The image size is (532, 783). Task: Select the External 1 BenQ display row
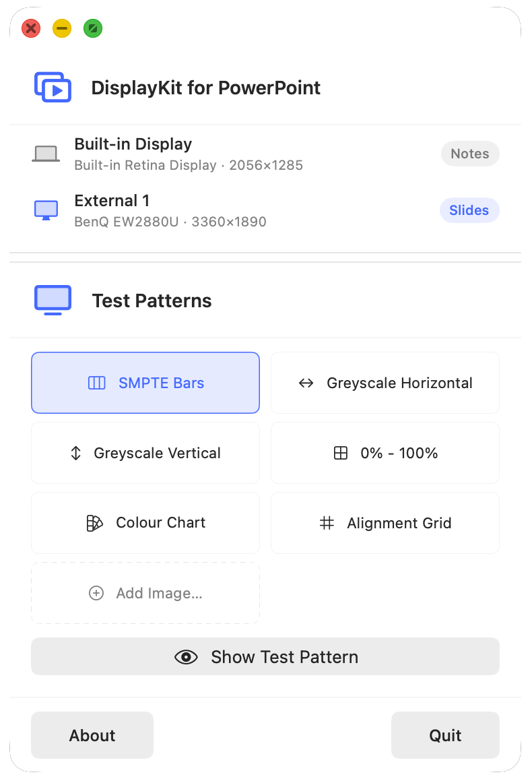tap(265, 210)
